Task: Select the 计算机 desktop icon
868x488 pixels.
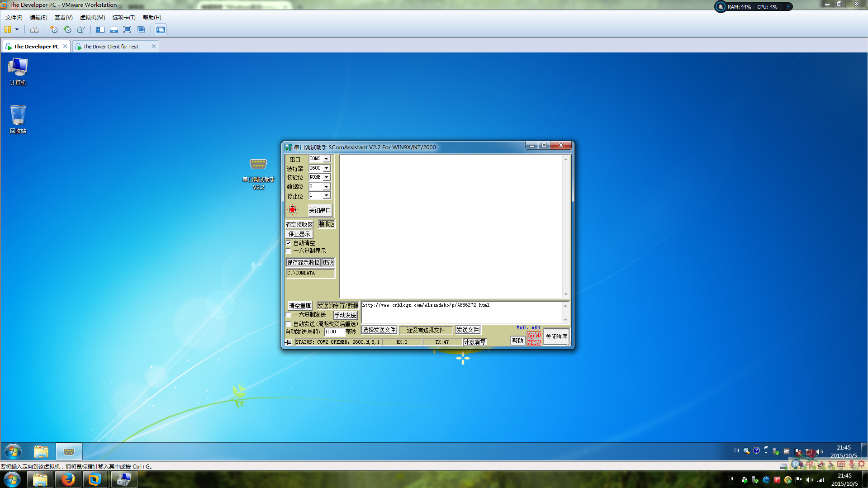Action: tap(18, 71)
